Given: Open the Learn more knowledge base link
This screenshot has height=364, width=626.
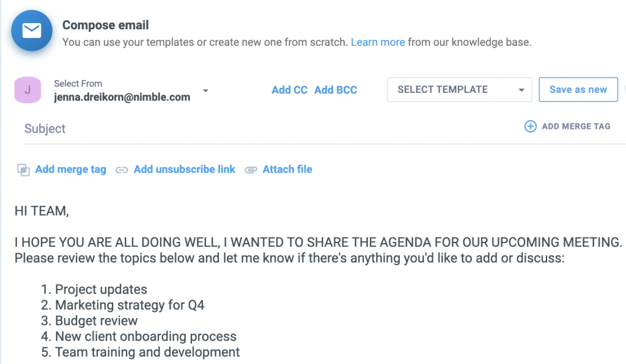Looking at the screenshot, I should [x=377, y=42].
